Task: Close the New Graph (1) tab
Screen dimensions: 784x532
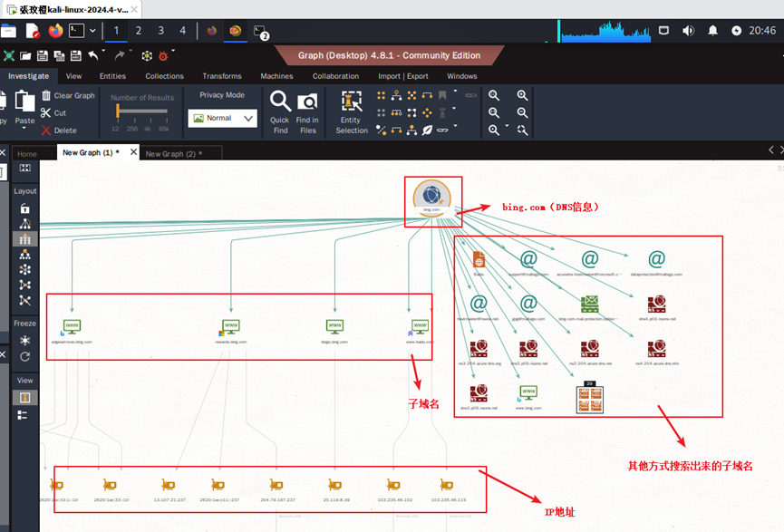Action: coord(133,152)
